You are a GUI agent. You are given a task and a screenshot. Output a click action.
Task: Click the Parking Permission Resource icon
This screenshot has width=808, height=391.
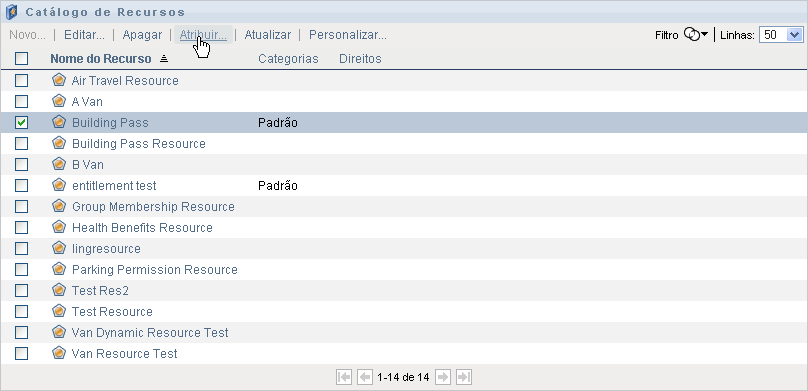pos(59,269)
